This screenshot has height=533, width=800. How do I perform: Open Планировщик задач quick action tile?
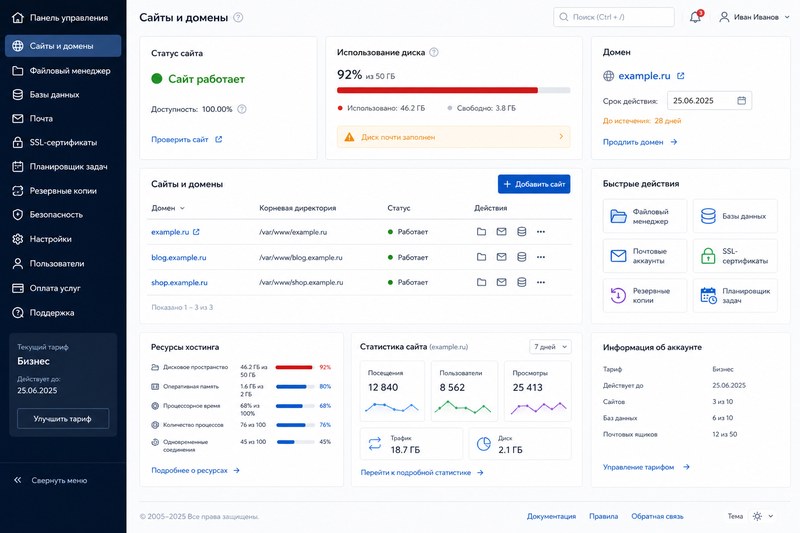[735, 295]
